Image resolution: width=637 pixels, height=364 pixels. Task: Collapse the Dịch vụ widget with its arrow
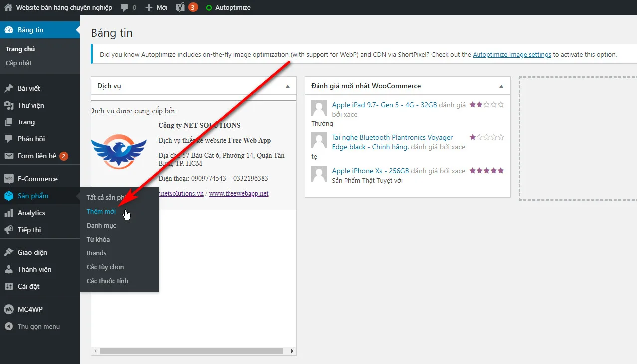(287, 86)
